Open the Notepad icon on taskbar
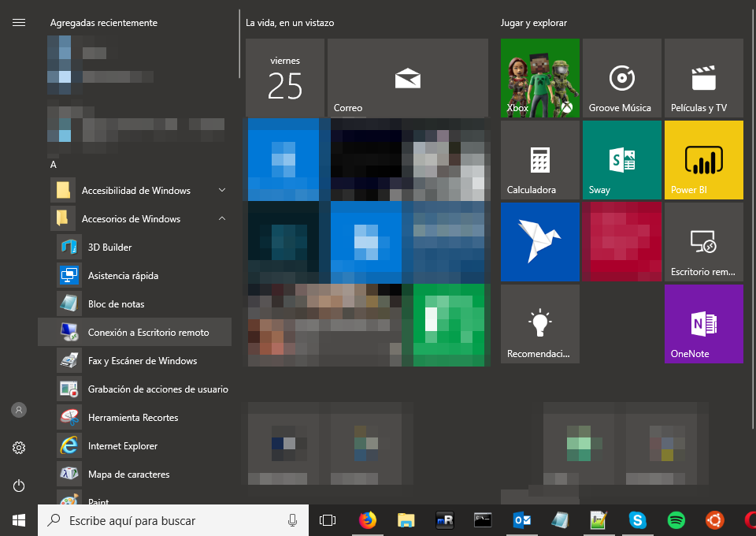Image resolution: width=756 pixels, height=536 pixels. (x=560, y=520)
